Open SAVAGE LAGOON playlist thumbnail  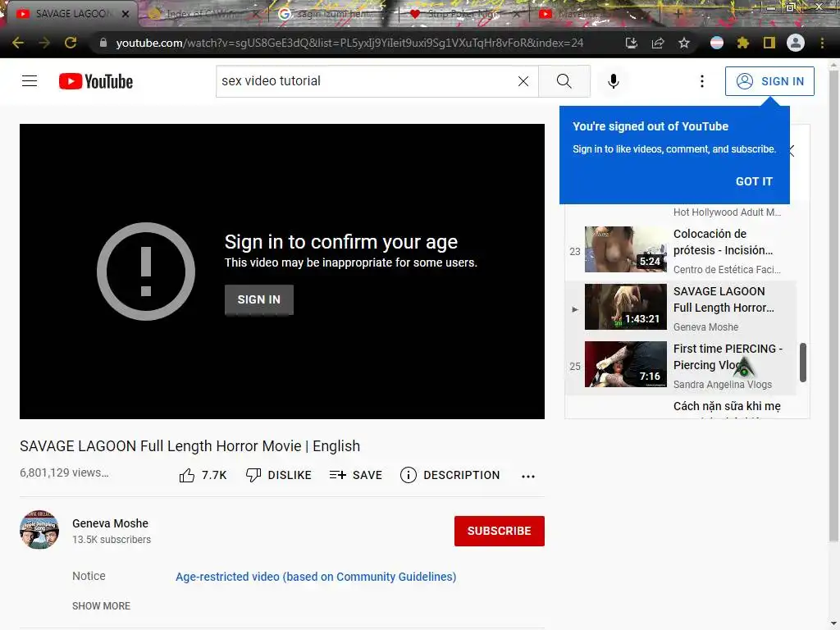click(626, 307)
